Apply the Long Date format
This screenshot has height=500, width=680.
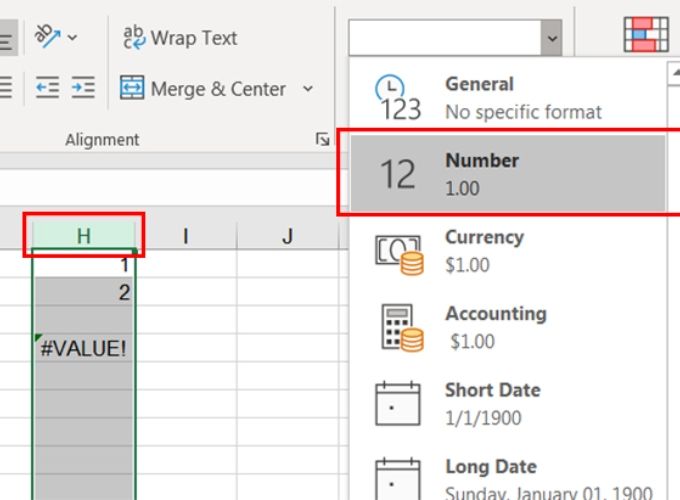pyautogui.click(x=508, y=479)
